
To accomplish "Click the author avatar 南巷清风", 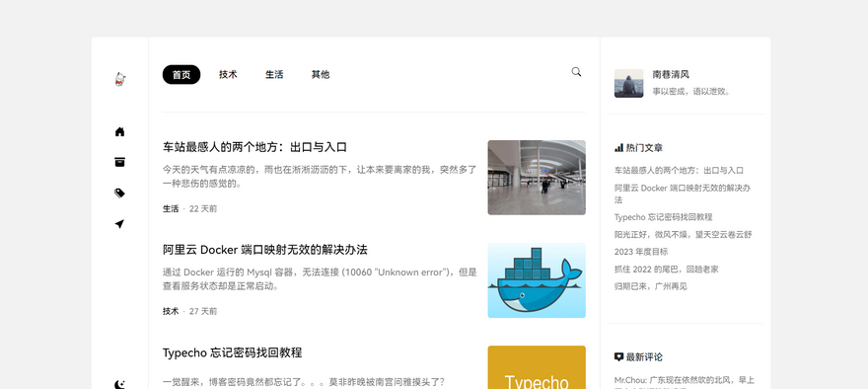I will (x=629, y=83).
